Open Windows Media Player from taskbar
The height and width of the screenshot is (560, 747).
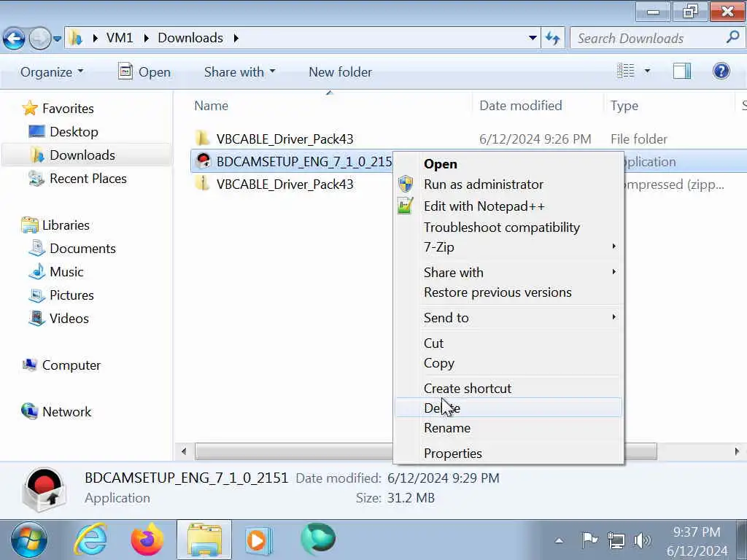coord(259,540)
